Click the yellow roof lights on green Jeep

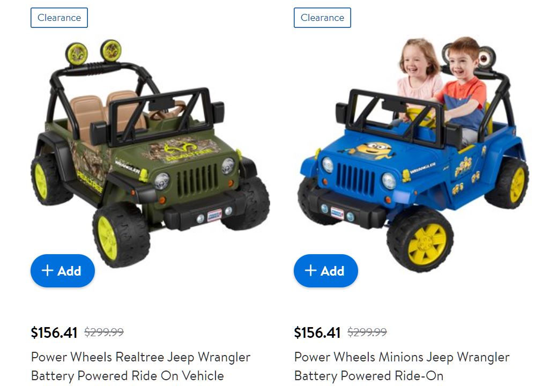94,52
